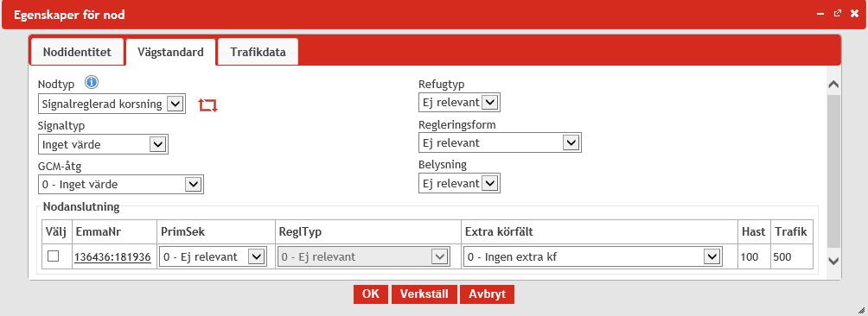The image size is (868, 316).
Task: Close the Egenskaper för nod dialog
Action: tap(855, 14)
